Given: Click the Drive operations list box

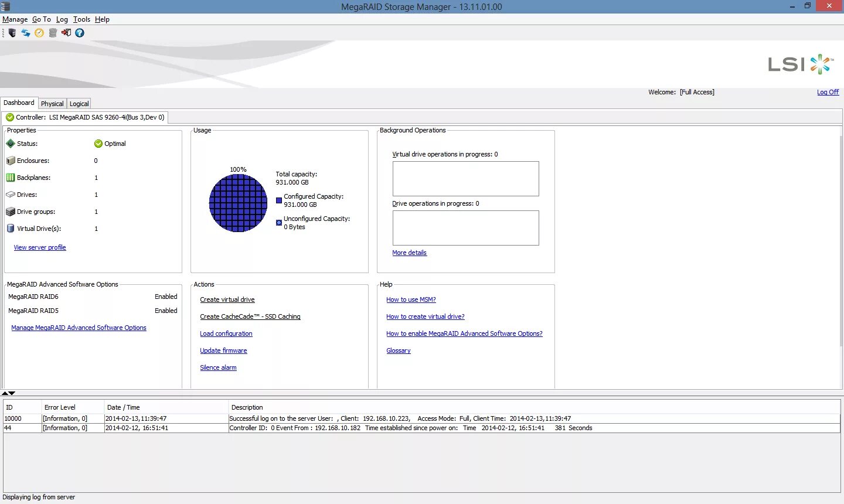Looking at the screenshot, I should tap(465, 228).
